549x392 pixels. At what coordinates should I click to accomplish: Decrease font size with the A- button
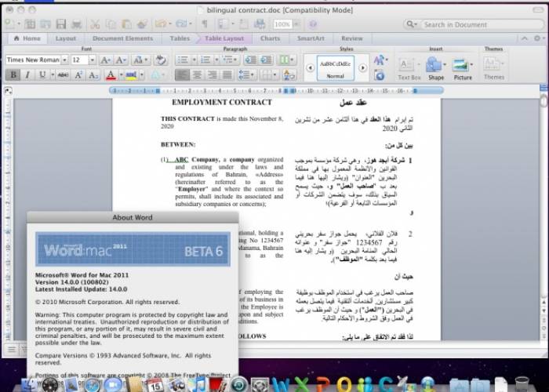coord(121,60)
